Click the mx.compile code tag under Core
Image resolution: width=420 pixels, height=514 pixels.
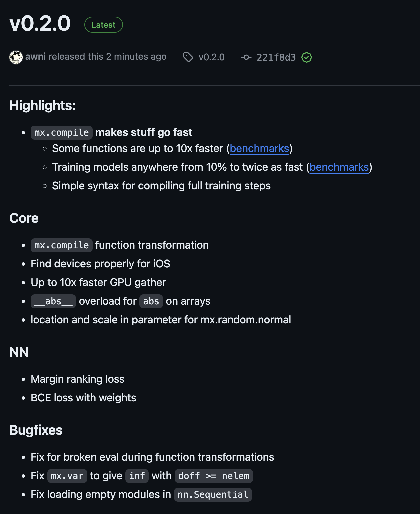pos(62,245)
